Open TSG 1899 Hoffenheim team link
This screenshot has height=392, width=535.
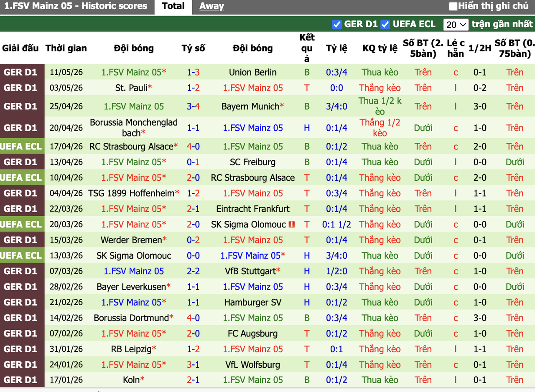click(x=131, y=193)
